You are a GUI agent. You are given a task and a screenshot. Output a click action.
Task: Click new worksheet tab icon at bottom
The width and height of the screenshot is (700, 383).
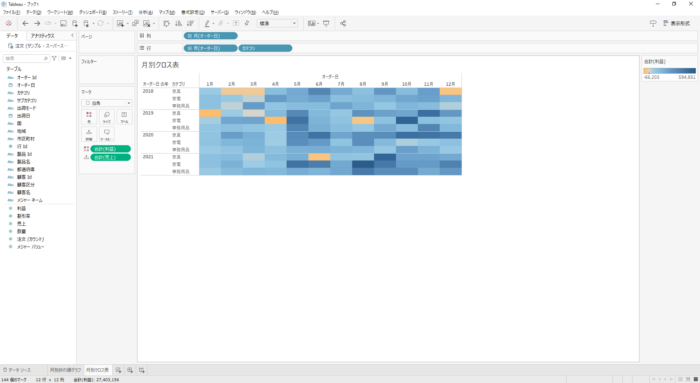(x=118, y=370)
